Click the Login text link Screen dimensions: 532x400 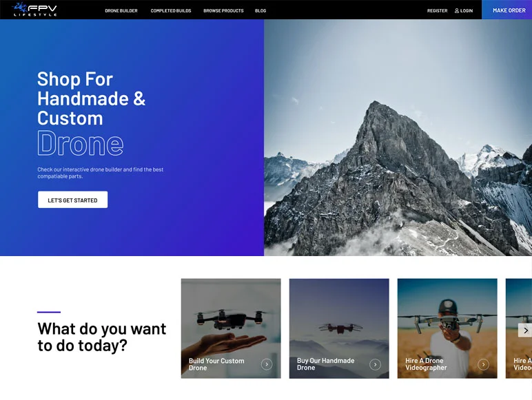pyautogui.click(x=467, y=10)
